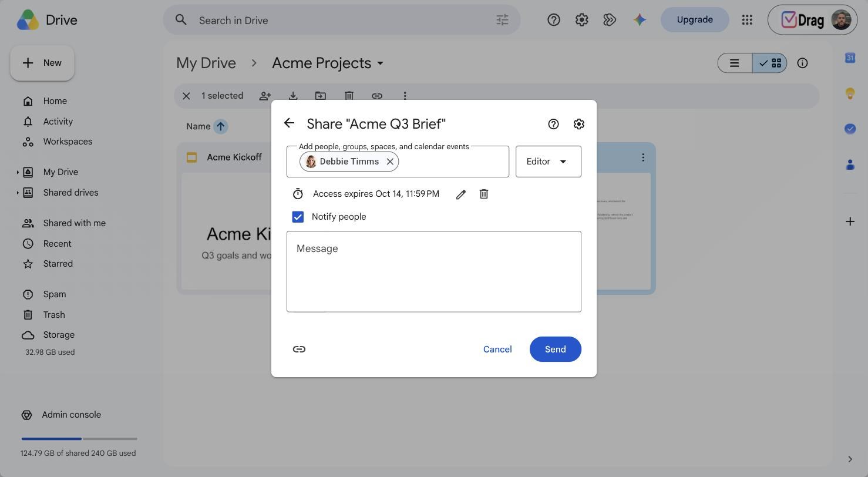
Task: Expand the My Drive tree
Action: point(18,172)
